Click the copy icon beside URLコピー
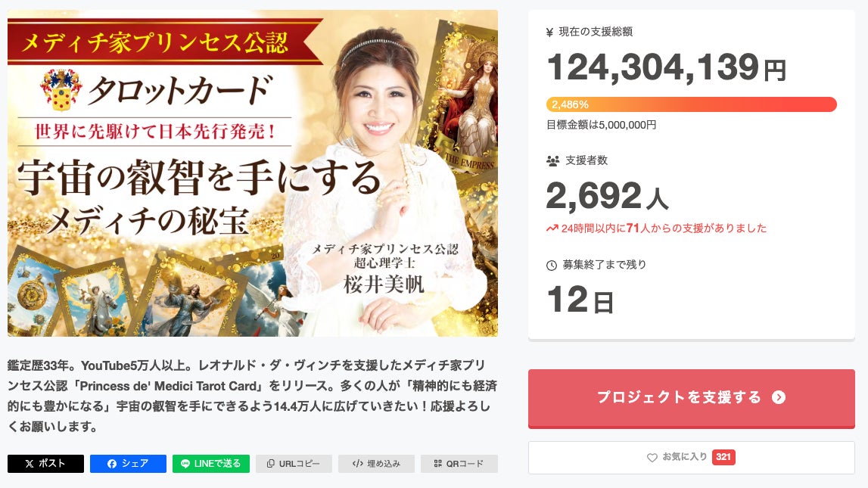This screenshot has width=868, height=488. 271,464
